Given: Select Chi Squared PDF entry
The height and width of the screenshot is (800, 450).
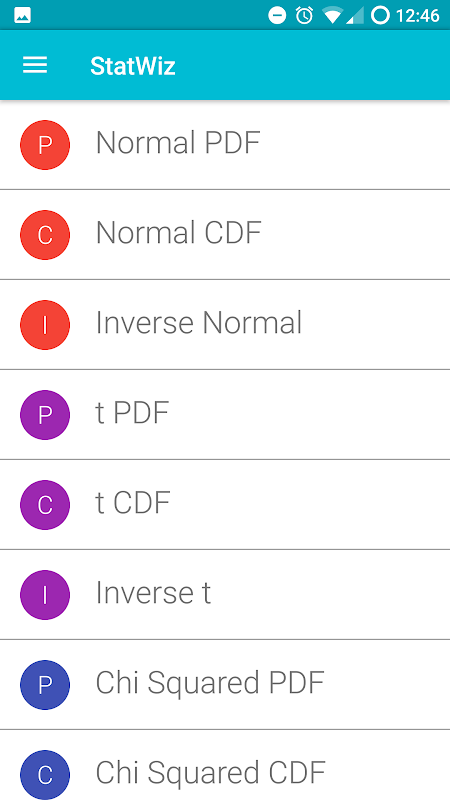Looking at the screenshot, I should click(225, 685).
